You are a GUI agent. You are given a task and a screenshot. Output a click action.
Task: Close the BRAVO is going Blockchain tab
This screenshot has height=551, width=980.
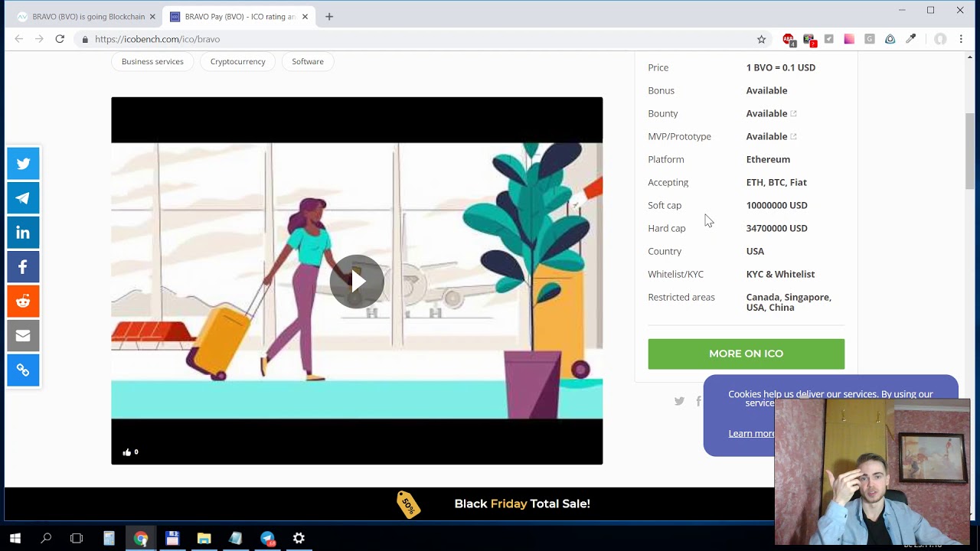pos(152,16)
